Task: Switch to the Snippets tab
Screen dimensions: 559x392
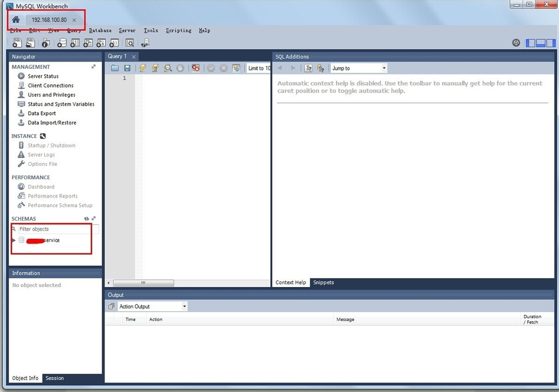Action: (x=323, y=283)
